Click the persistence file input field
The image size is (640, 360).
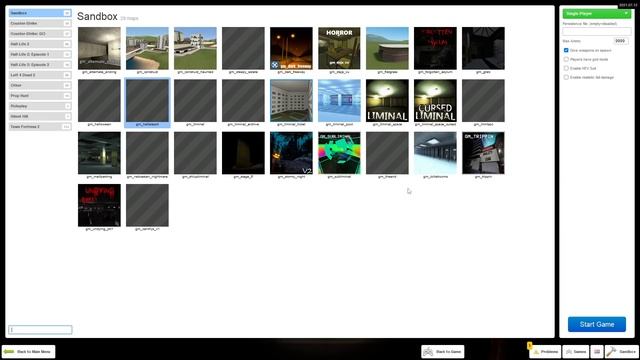pos(597,31)
